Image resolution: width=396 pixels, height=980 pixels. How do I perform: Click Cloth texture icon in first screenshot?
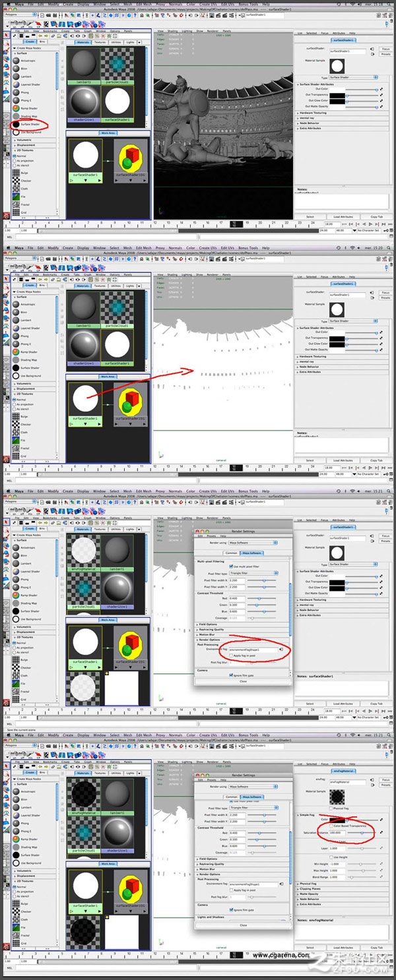coord(16,189)
